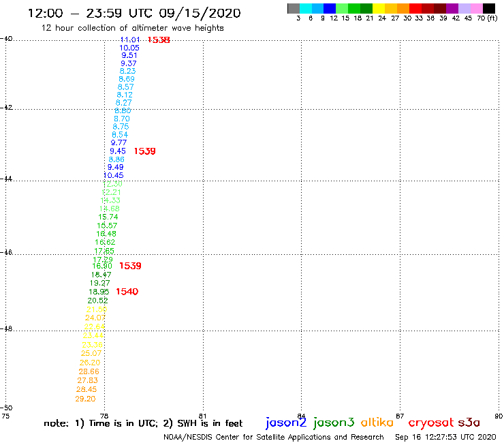The width and height of the screenshot is (504, 443).
Task: Click the lavender legend swatch
Action: click(464, 8)
